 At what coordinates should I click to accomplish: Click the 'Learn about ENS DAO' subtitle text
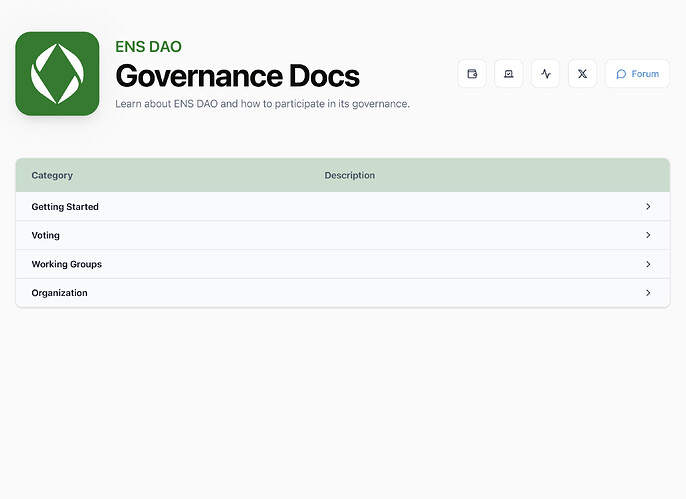[262, 104]
